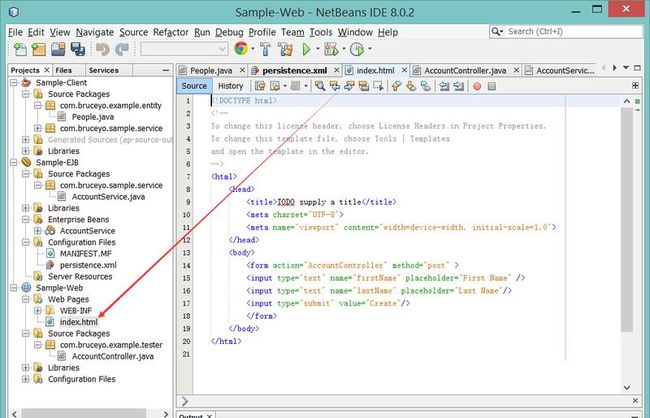
Task: Open the File menu
Action: [x=15, y=32]
